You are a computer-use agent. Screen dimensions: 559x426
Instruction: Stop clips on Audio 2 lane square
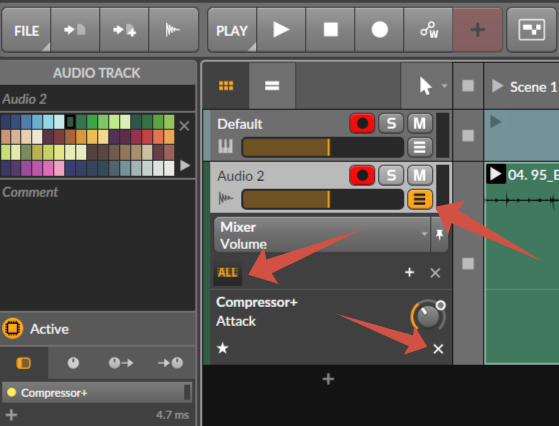[x=468, y=264]
